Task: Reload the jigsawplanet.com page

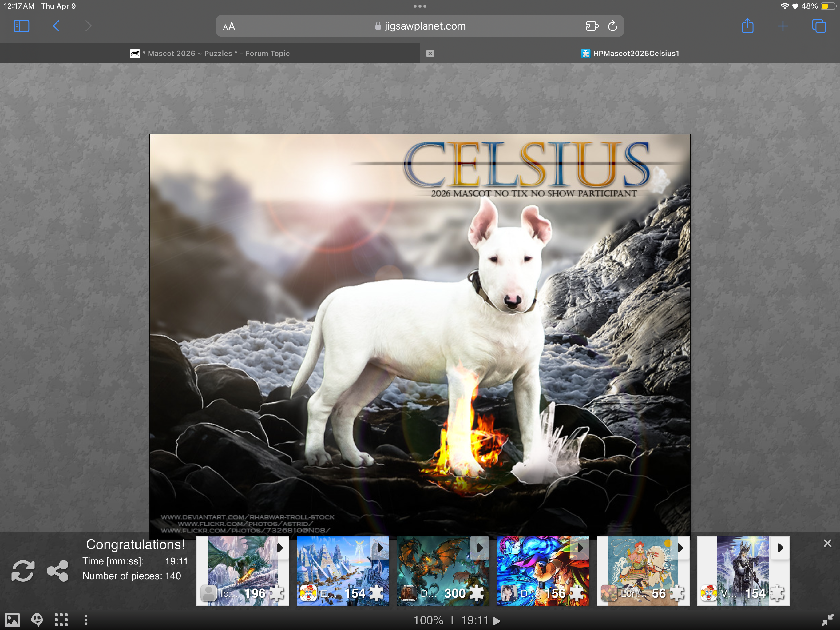Action: point(612,26)
